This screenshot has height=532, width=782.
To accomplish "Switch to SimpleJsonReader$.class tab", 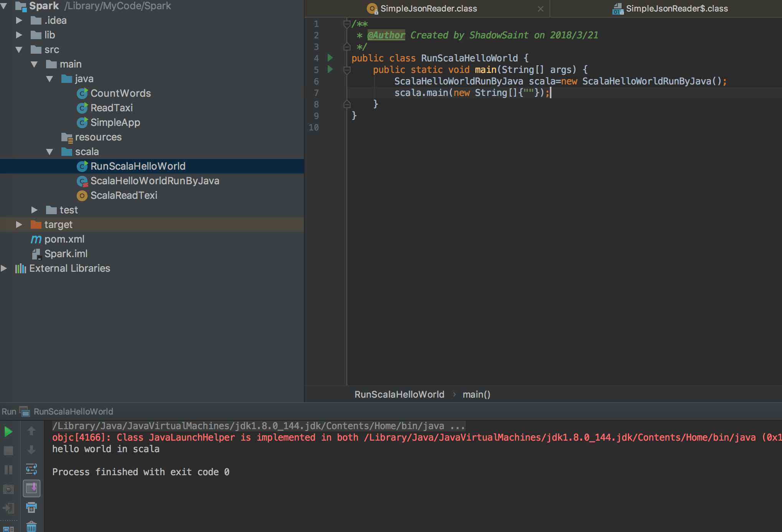I will (677, 8).
